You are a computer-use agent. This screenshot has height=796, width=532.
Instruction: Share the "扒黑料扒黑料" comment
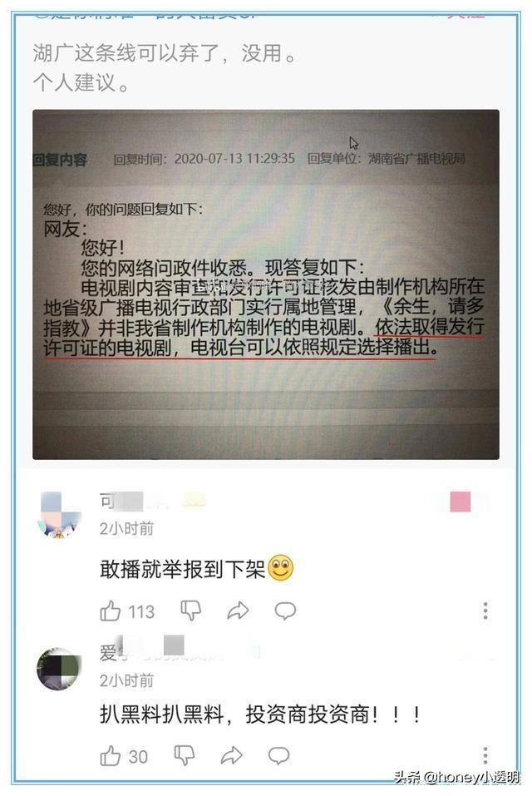[231, 755]
